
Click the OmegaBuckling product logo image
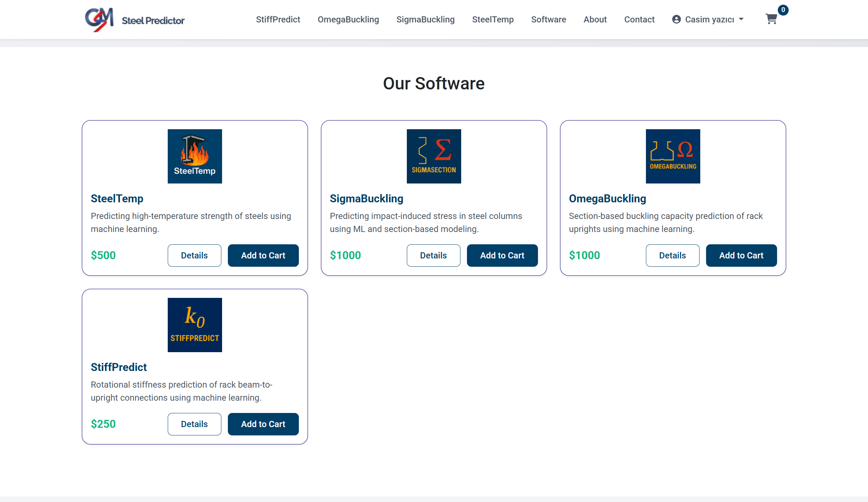click(672, 156)
